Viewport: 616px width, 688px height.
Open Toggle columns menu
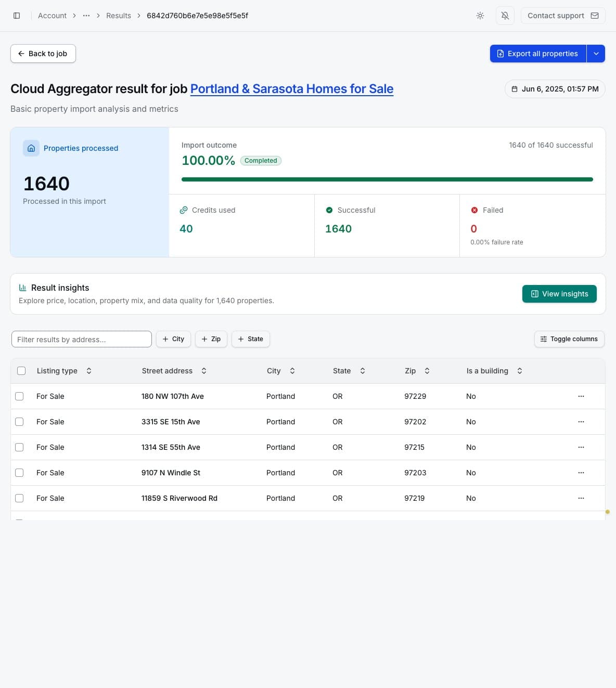569,339
